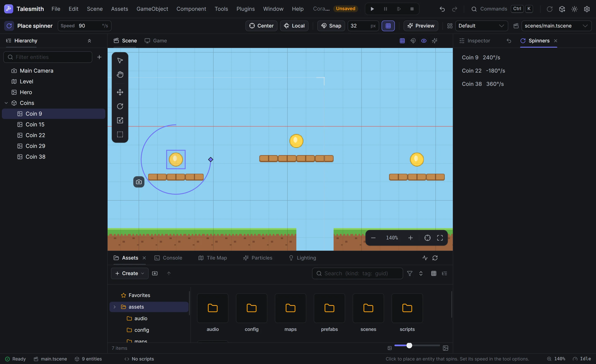Open the scripts folder thumbnail

pyautogui.click(x=407, y=308)
